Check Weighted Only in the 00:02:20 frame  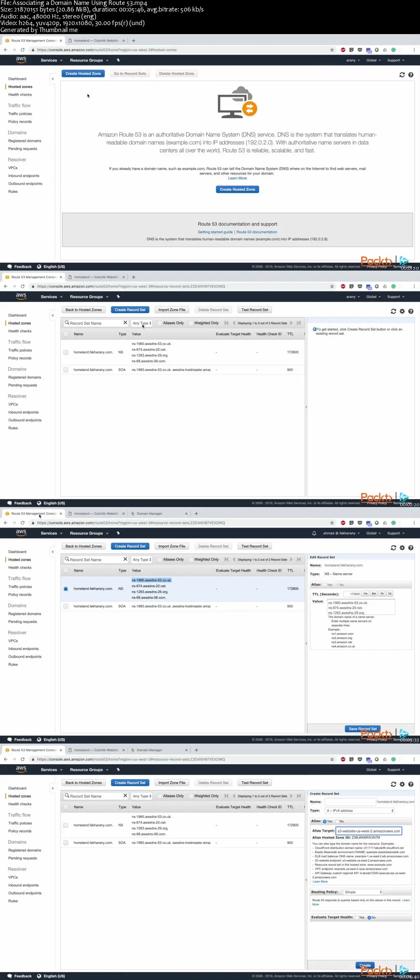(191, 323)
